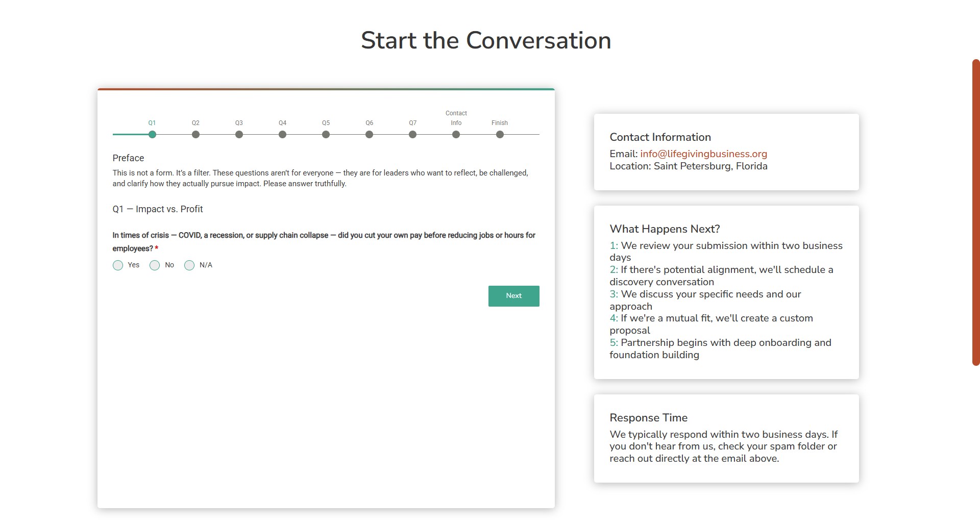
Task: Click the Finish step dot
Action: [x=500, y=135]
